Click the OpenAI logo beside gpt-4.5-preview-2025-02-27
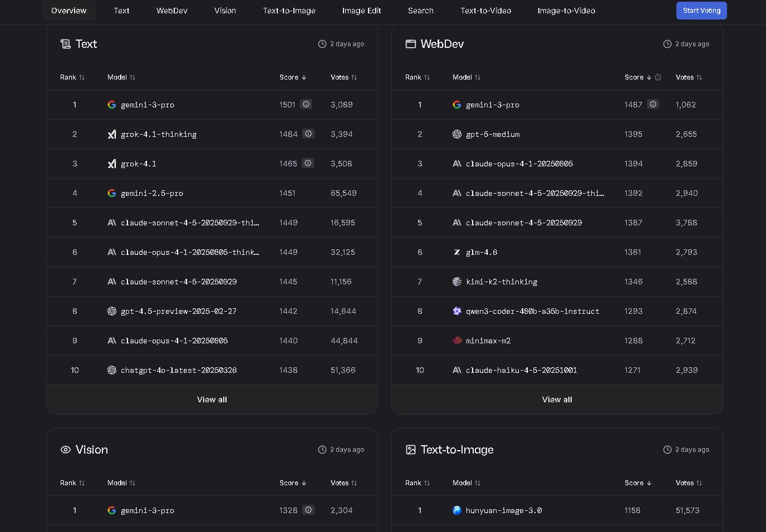The image size is (766, 532). [x=112, y=311]
